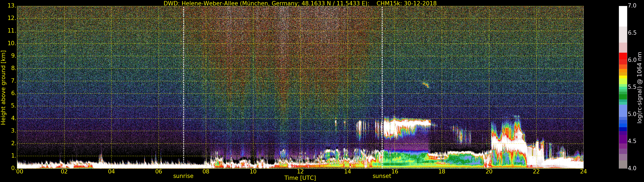Image resolution: width=644 pixels, height=182 pixels.
Task: Pick the gray bottom segment of the colorbar
Action: (x=623, y=164)
